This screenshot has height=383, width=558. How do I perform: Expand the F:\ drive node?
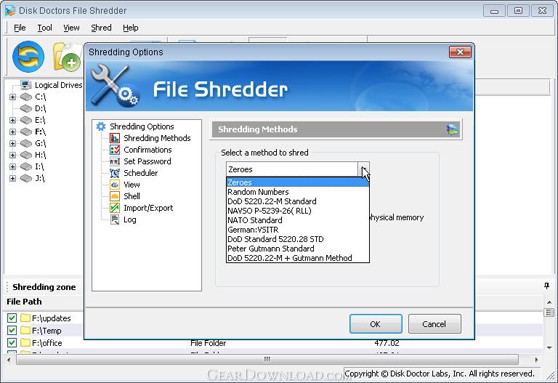(x=12, y=132)
